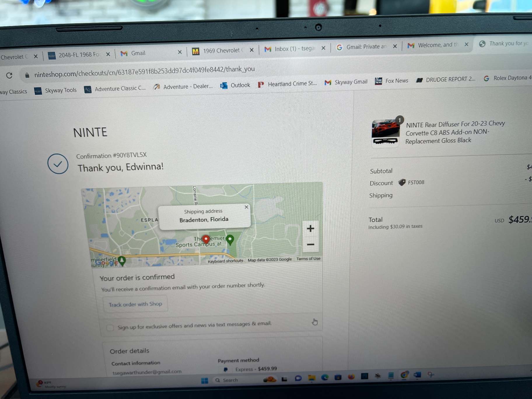Open map Terms of Use link

pyautogui.click(x=308, y=259)
